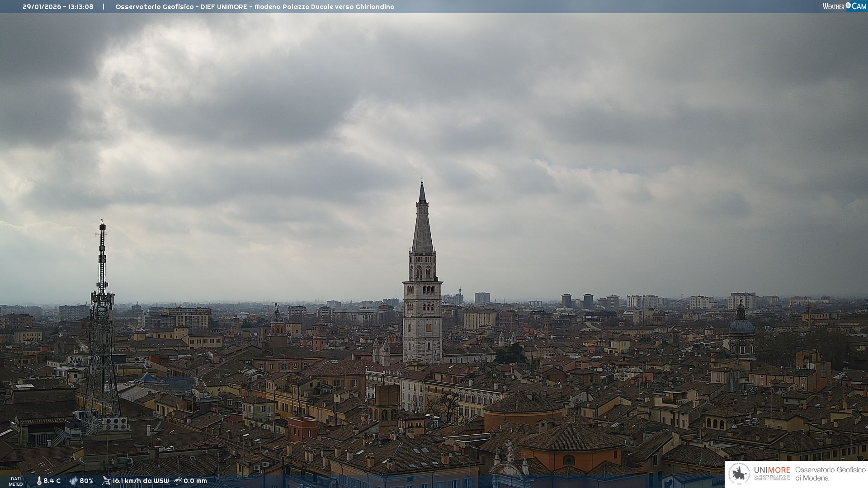Click the white statue on the rooftop
868x488 pixels.
(x=509, y=447)
